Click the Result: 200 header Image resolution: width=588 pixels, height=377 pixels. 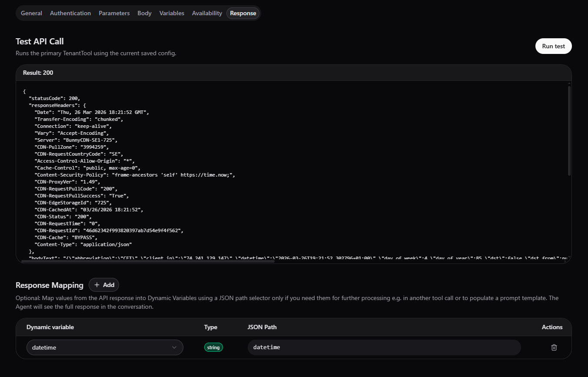click(38, 73)
